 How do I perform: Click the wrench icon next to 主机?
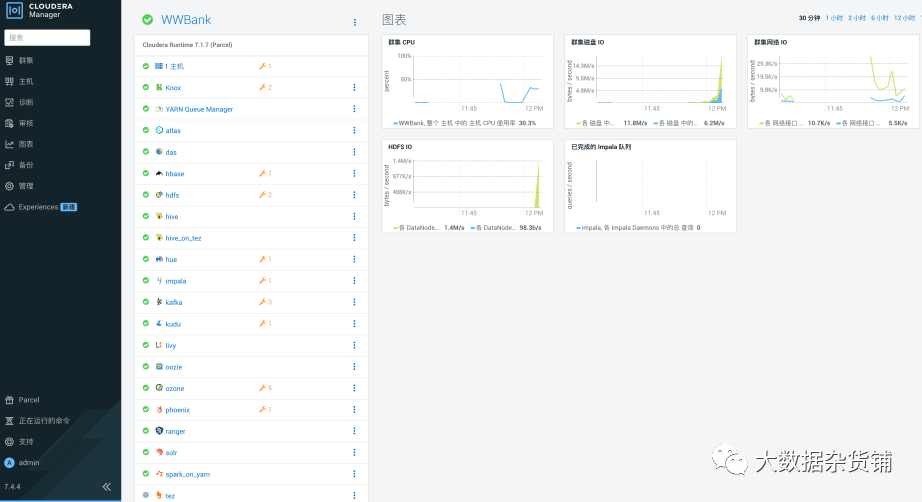pos(262,66)
